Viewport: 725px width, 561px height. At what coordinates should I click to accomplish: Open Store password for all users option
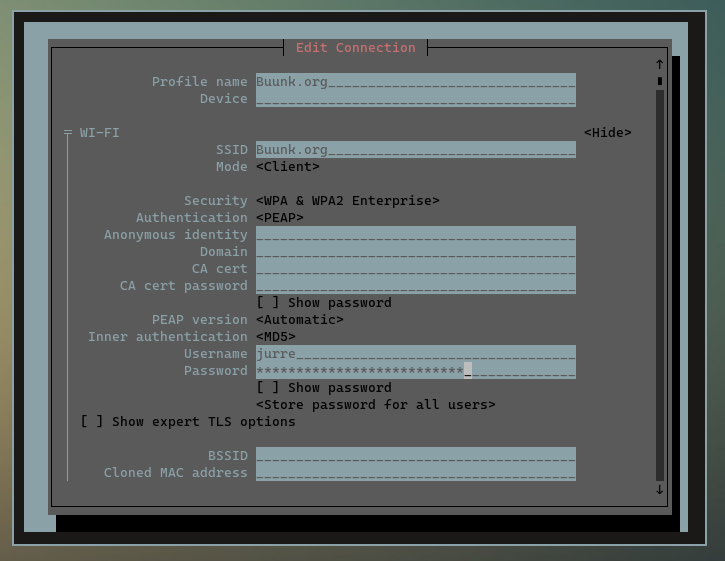pyautogui.click(x=376, y=405)
